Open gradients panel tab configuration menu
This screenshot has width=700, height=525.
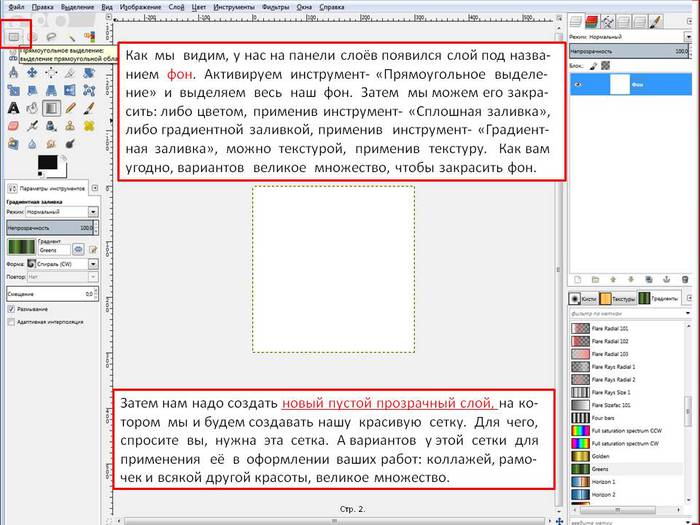(x=689, y=298)
